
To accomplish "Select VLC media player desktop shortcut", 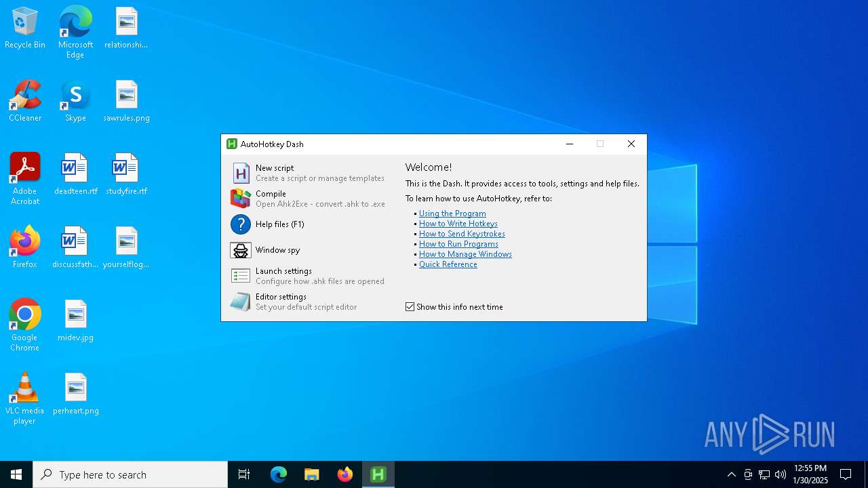I will (x=25, y=399).
